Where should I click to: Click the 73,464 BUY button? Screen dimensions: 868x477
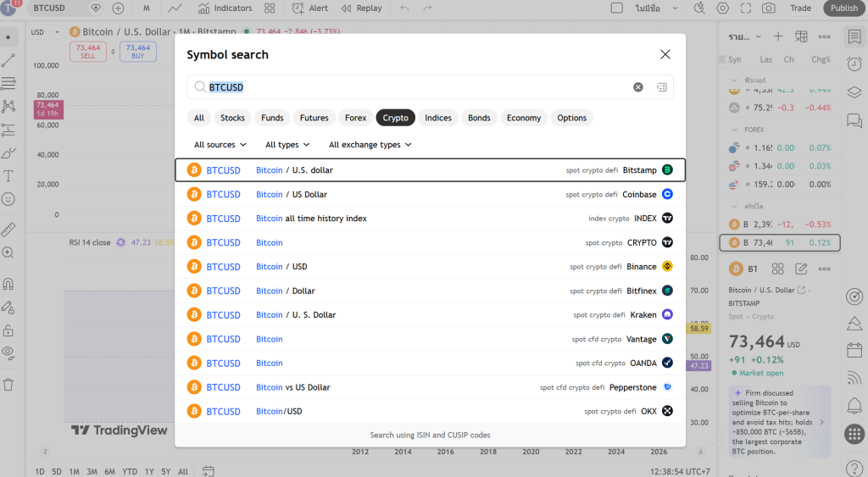pos(138,52)
